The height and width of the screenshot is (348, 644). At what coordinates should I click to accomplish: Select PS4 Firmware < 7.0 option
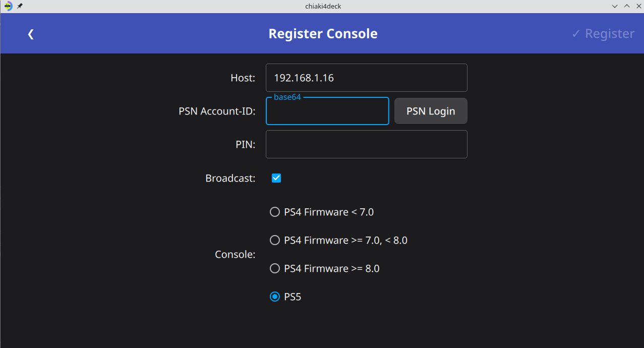(x=322, y=212)
